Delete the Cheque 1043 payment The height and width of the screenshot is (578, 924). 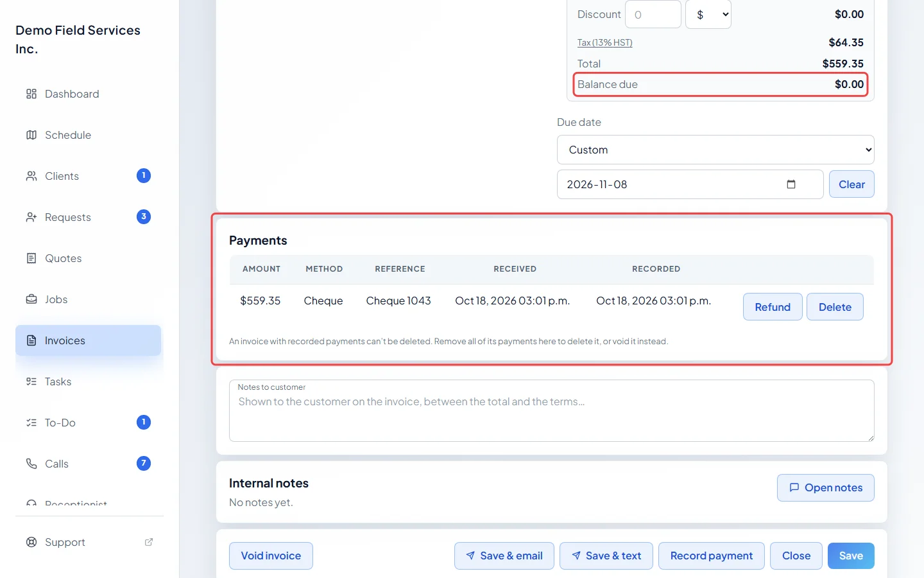[835, 307]
